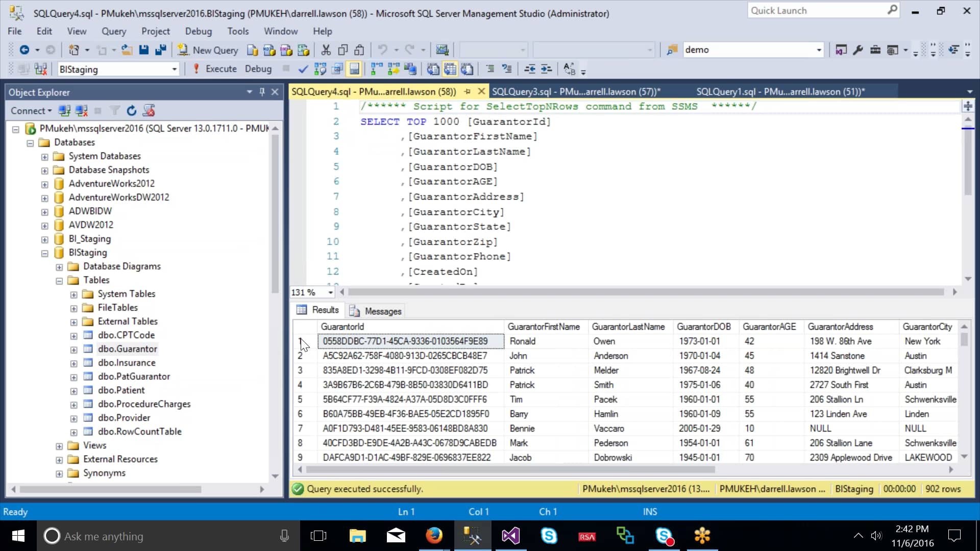Open the Query menu

(113, 31)
